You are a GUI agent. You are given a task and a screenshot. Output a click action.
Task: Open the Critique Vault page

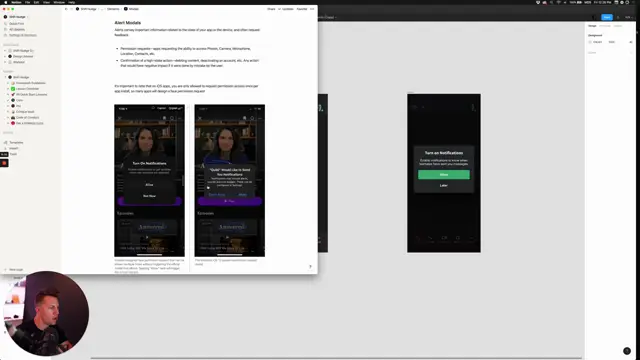click(25, 111)
